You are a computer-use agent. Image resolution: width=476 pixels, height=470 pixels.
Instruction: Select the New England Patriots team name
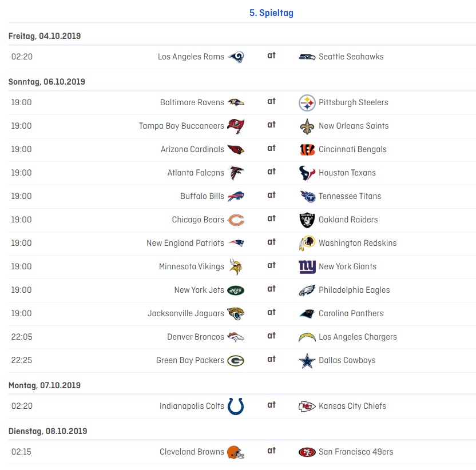185,244
